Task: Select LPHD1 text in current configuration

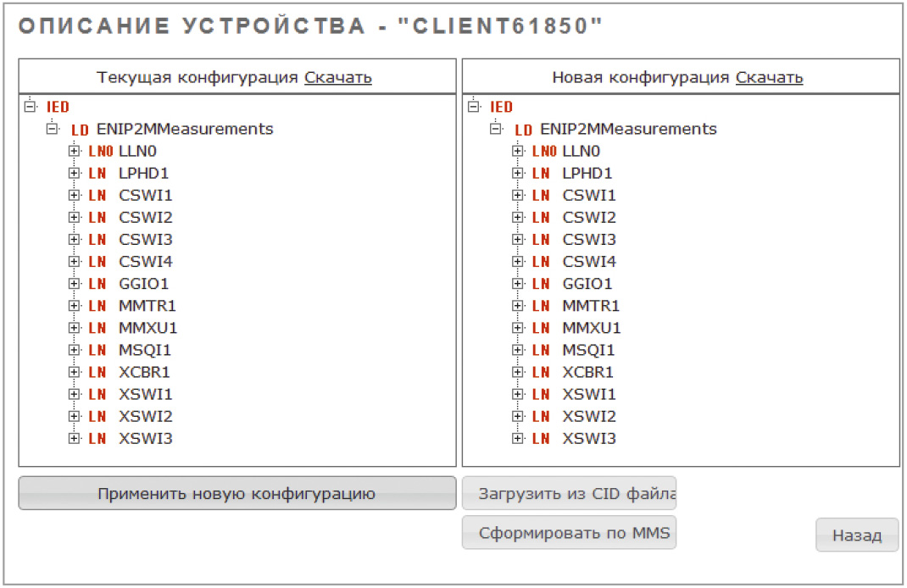Action: click(143, 173)
